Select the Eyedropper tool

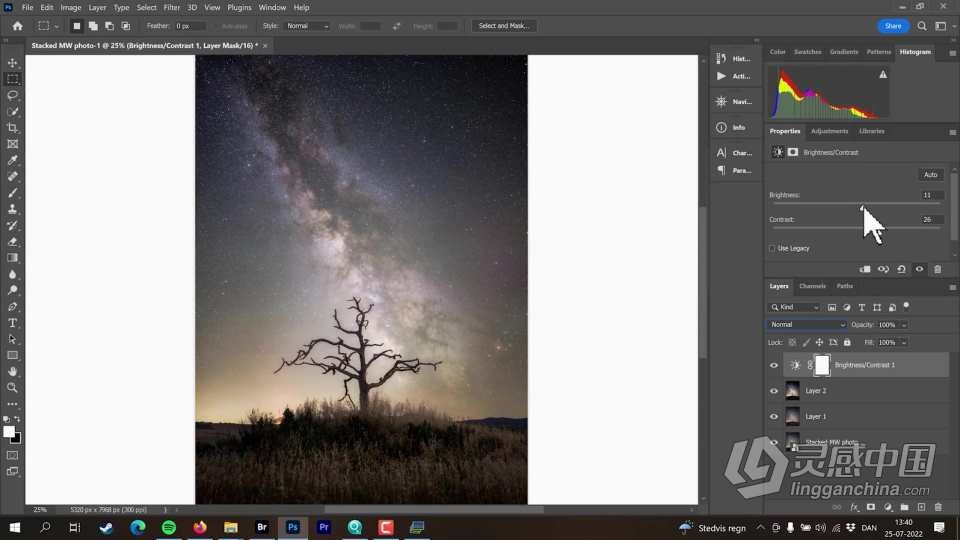click(x=12, y=160)
